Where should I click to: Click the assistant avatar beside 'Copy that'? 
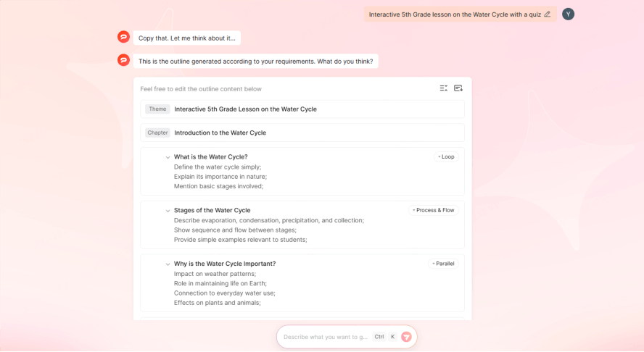(124, 37)
